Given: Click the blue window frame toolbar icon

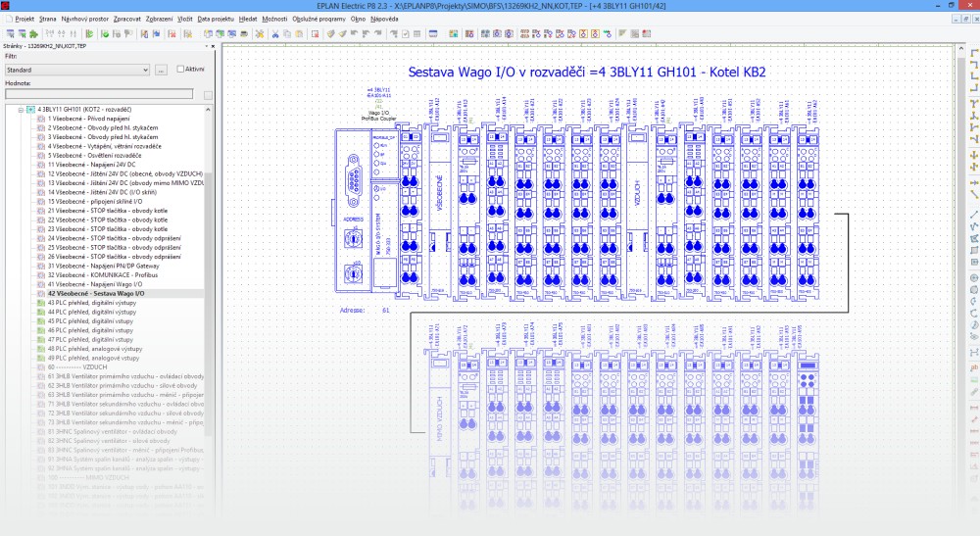Looking at the screenshot, I should 433,33.
